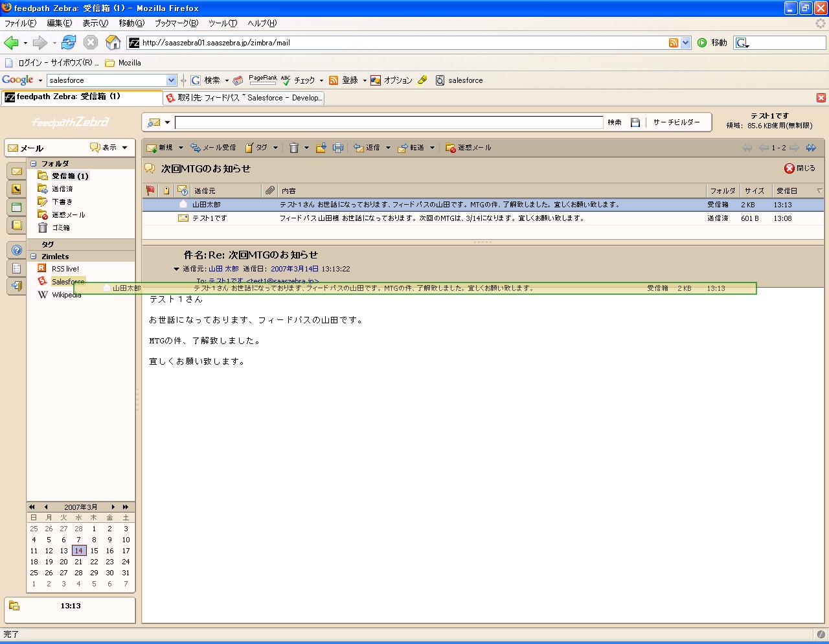
Task: Click the 閉じる (Close) conversation button
Action: tap(800, 168)
